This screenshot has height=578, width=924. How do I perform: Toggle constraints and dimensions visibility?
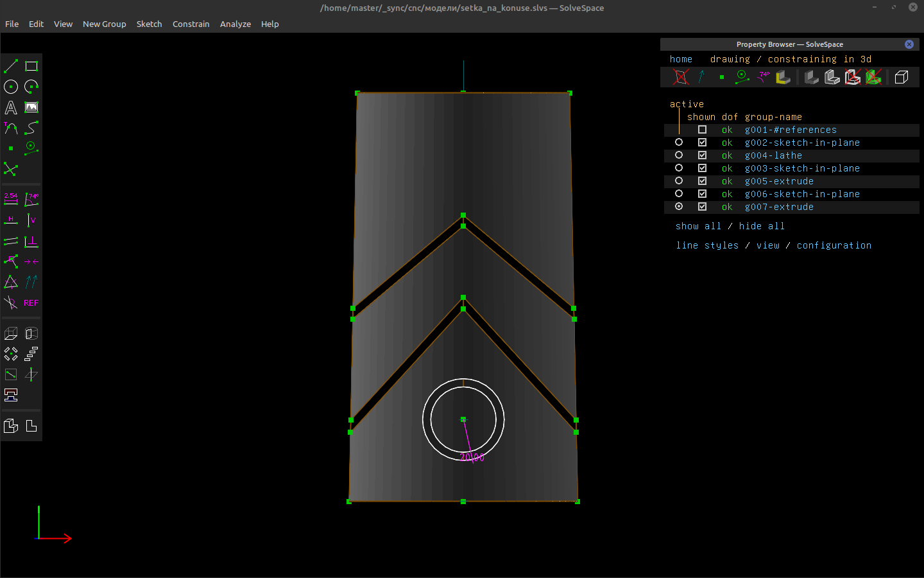[x=763, y=77]
